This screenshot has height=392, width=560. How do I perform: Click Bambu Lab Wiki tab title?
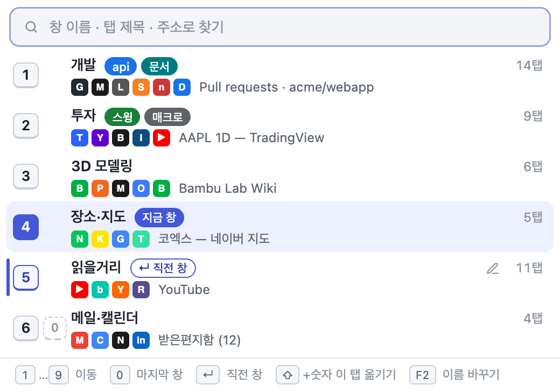point(227,188)
